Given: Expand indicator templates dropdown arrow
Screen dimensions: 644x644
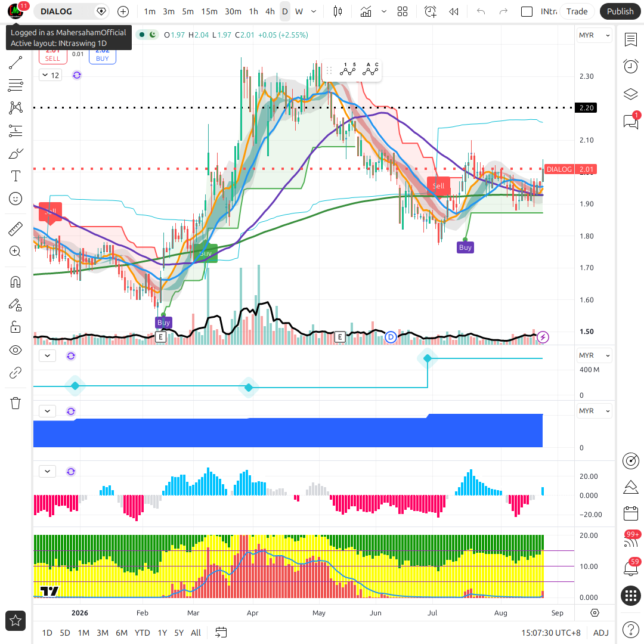Looking at the screenshot, I should 384,11.
